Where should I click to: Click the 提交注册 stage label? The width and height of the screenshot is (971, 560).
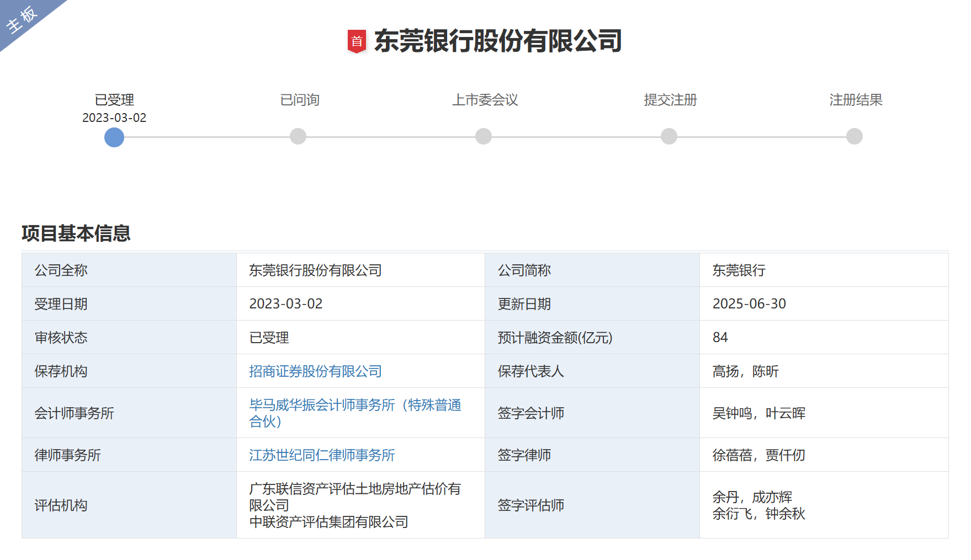pyautogui.click(x=671, y=100)
